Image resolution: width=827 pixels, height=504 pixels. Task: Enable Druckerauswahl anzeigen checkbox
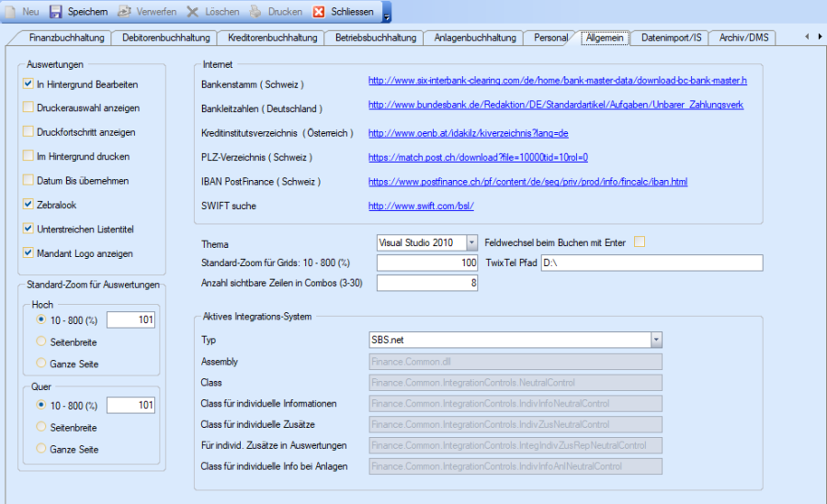click(x=28, y=107)
